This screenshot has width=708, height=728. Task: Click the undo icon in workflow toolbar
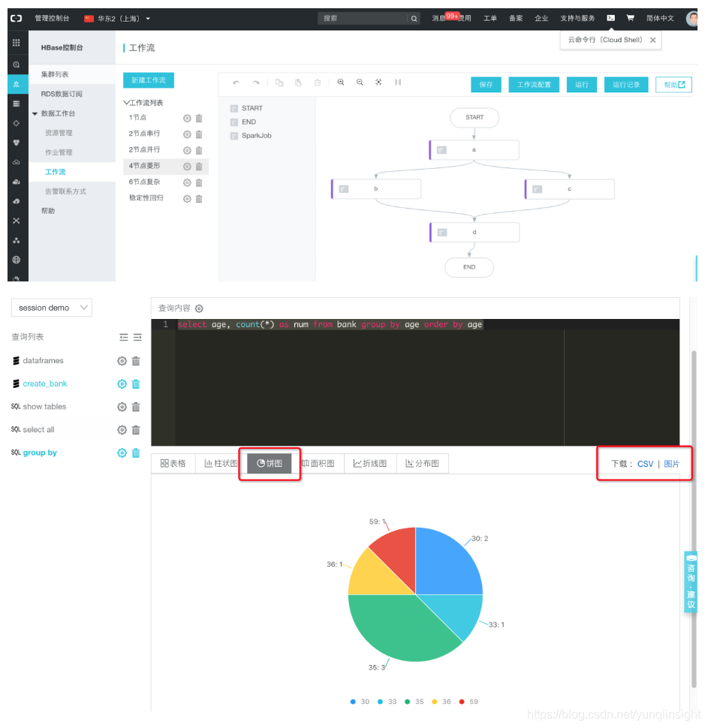click(236, 83)
